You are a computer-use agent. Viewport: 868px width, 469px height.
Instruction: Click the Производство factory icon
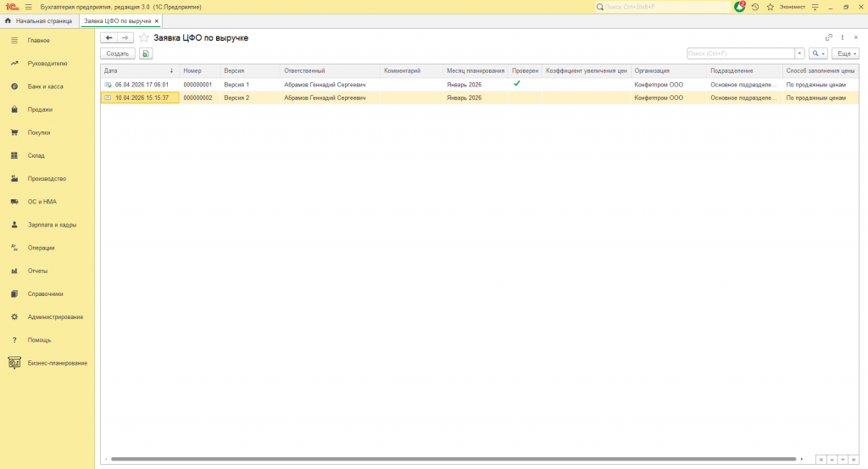click(14, 179)
